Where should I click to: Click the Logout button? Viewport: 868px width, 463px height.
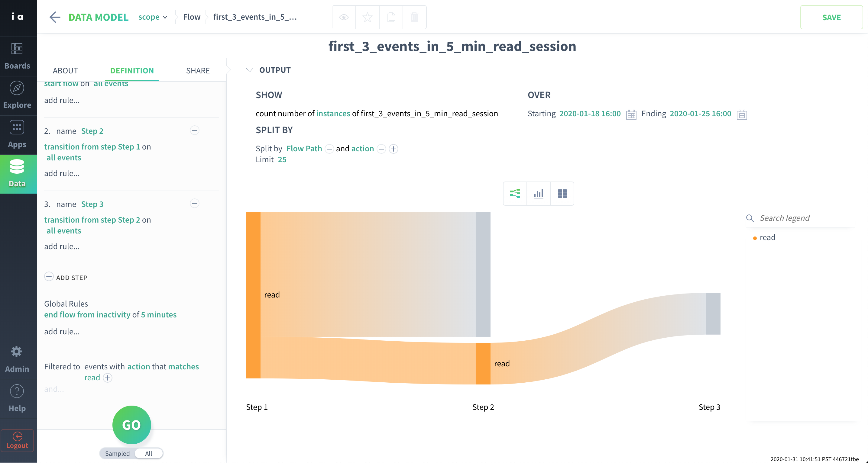click(x=17, y=440)
